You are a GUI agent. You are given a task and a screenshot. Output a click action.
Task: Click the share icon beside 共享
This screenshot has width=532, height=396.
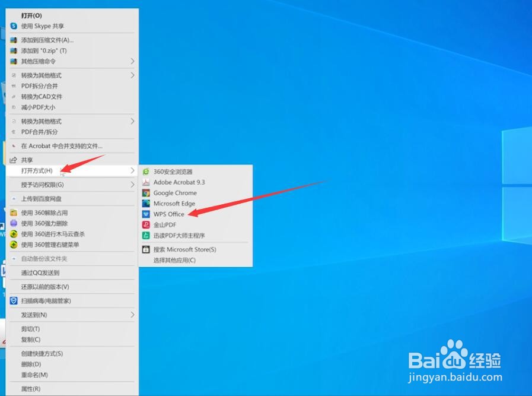(x=14, y=160)
